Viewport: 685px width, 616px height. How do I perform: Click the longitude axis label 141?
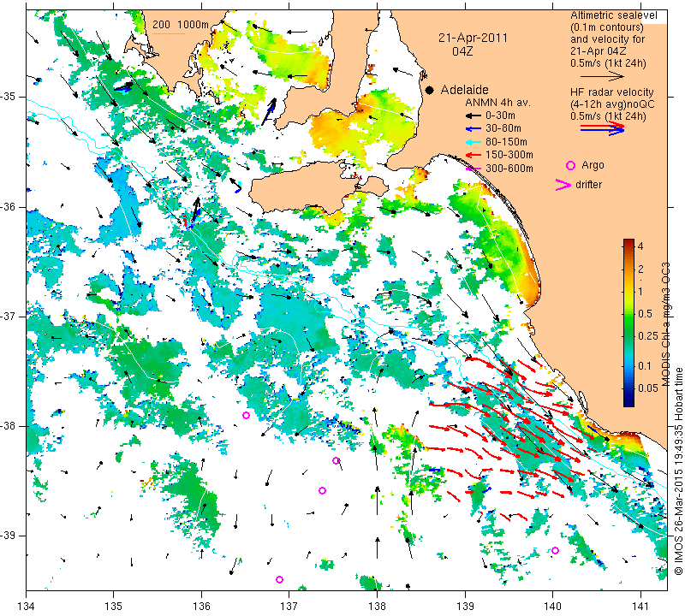640,607
